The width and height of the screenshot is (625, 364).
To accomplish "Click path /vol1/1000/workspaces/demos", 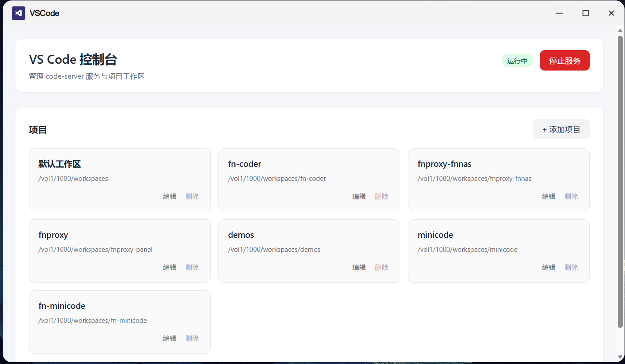I will (274, 250).
